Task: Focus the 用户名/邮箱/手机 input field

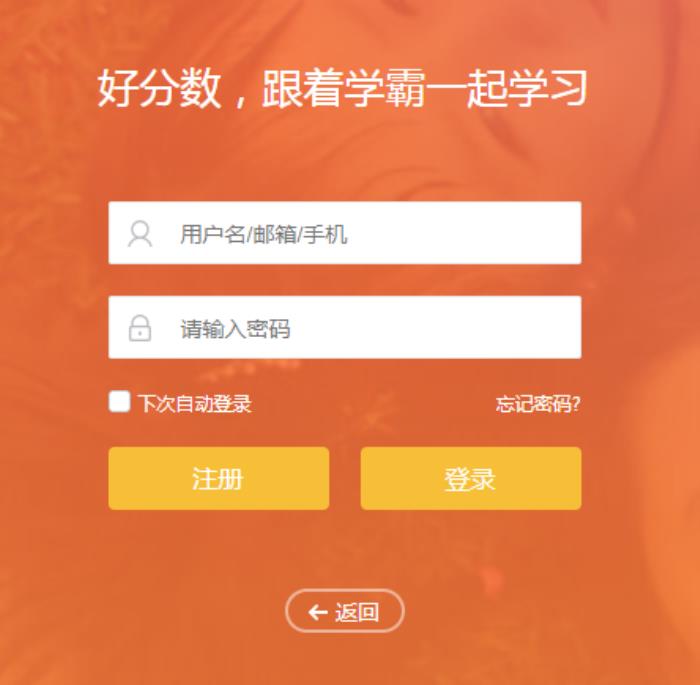Action: (345, 233)
